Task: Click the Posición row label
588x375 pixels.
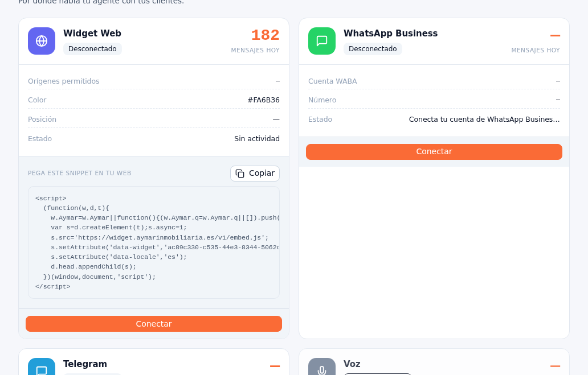Action: 42,119
